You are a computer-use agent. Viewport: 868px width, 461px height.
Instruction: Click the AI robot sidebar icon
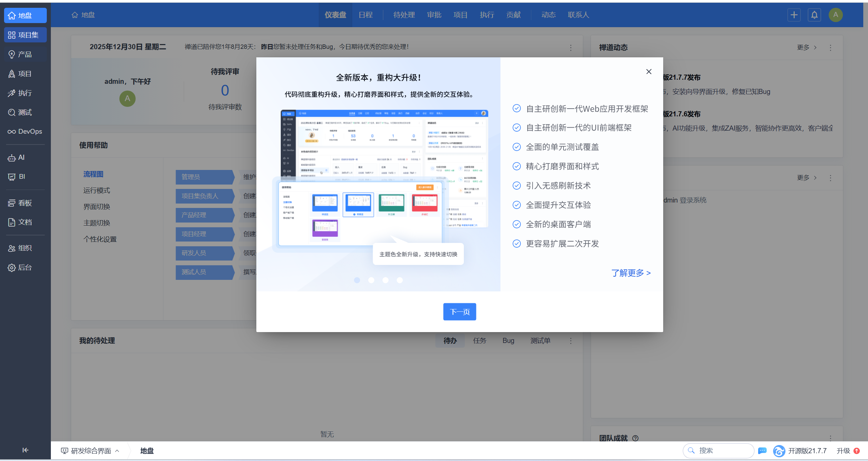[x=12, y=158]
